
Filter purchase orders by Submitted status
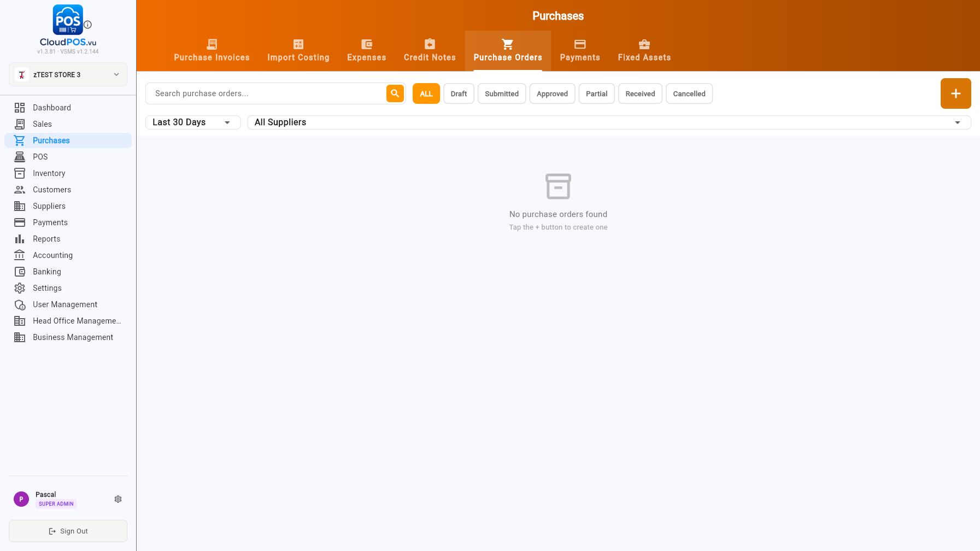(502, 93)
